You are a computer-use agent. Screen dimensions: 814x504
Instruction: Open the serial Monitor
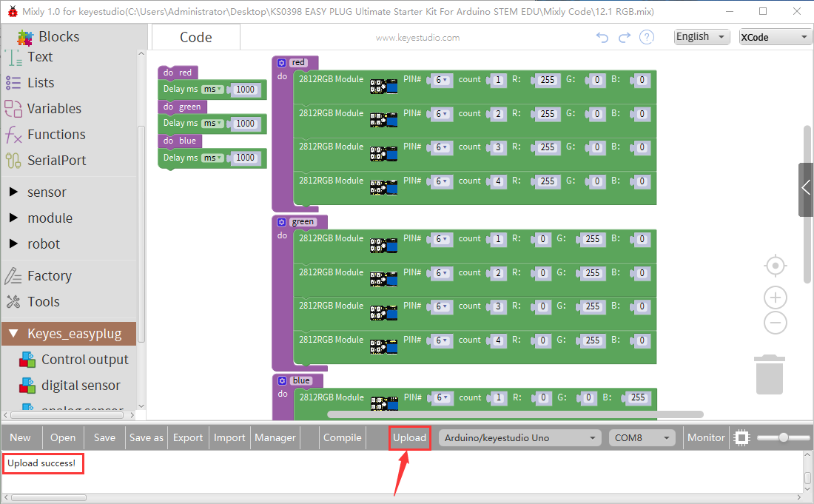706,437
